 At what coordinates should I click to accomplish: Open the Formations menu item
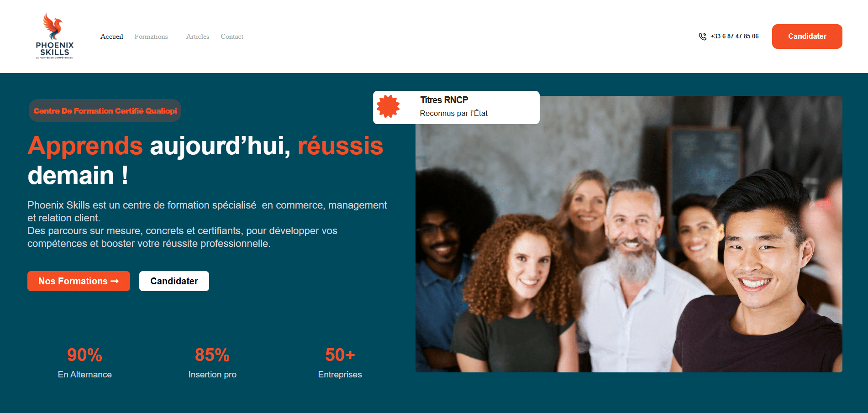coord(151,37)
